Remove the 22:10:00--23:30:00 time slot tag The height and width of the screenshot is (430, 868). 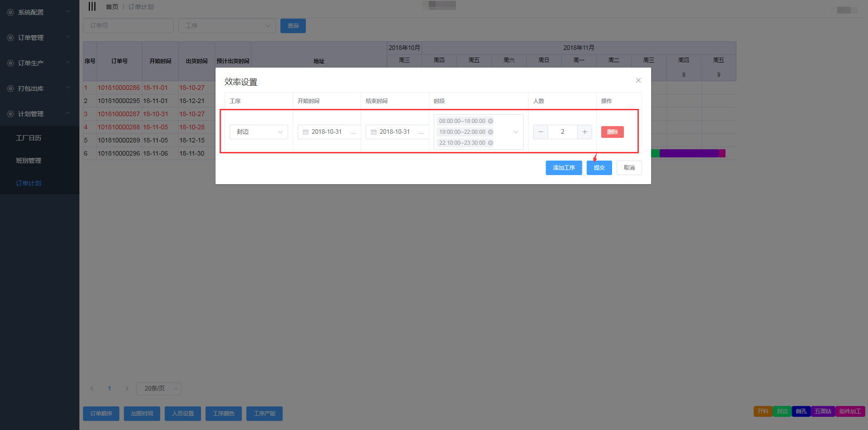[x=490, y=143]
